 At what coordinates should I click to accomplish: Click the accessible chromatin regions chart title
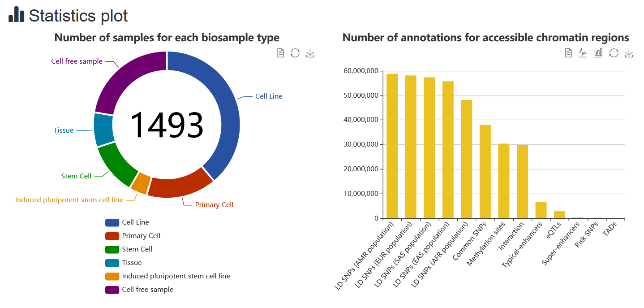pyautogui.click(x=486, y=38)
